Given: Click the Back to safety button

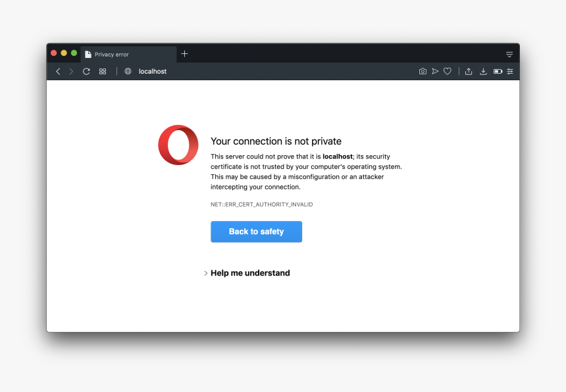Looking at the screenshot, I should (256, 232).
